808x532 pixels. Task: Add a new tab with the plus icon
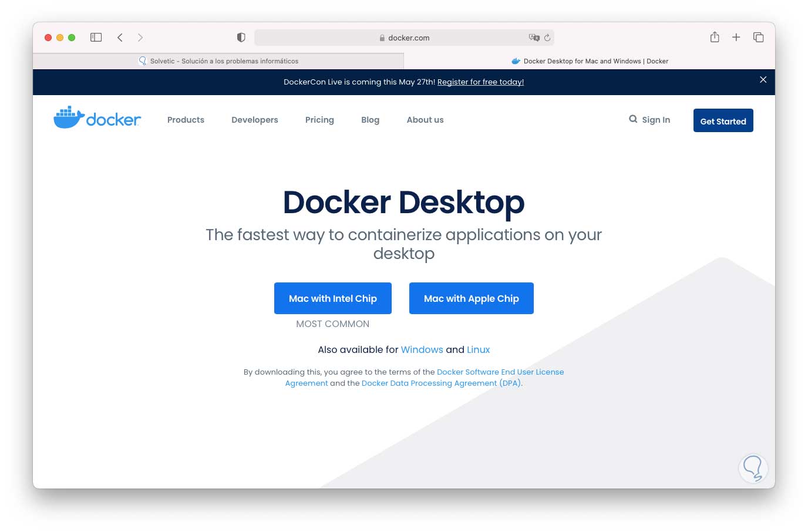[736, 37]
